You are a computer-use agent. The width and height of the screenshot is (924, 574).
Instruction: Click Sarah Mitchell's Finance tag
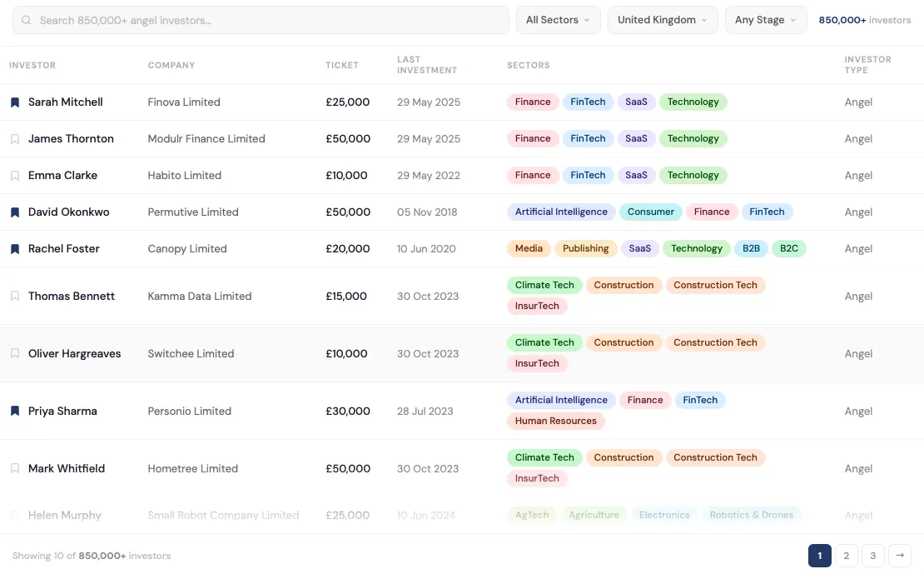(533, 102)
